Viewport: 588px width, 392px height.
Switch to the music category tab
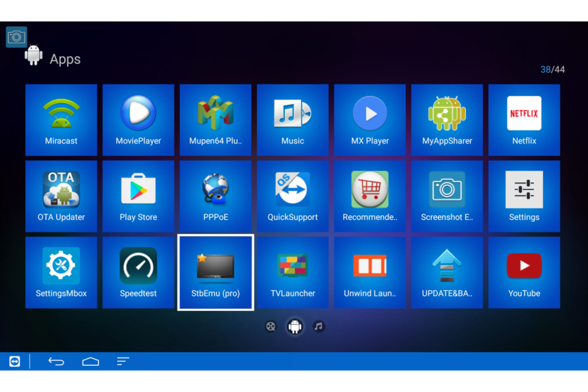(318, 327)
